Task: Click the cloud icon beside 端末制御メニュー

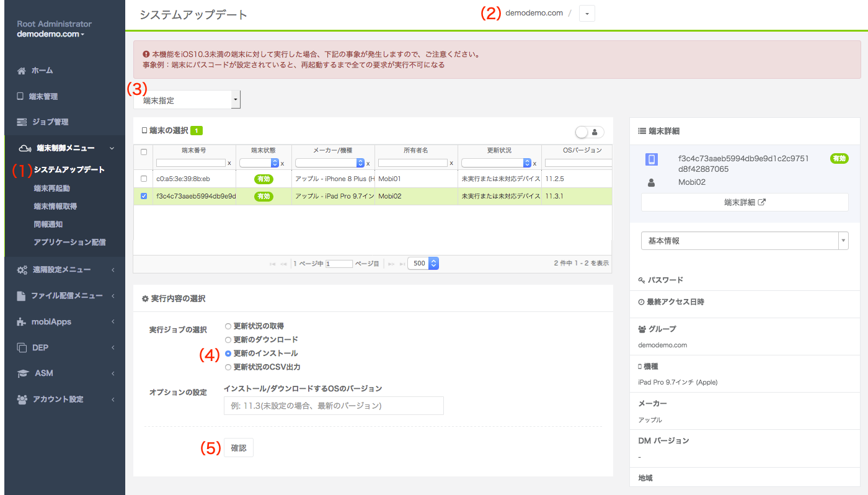Action: point(25,148)
